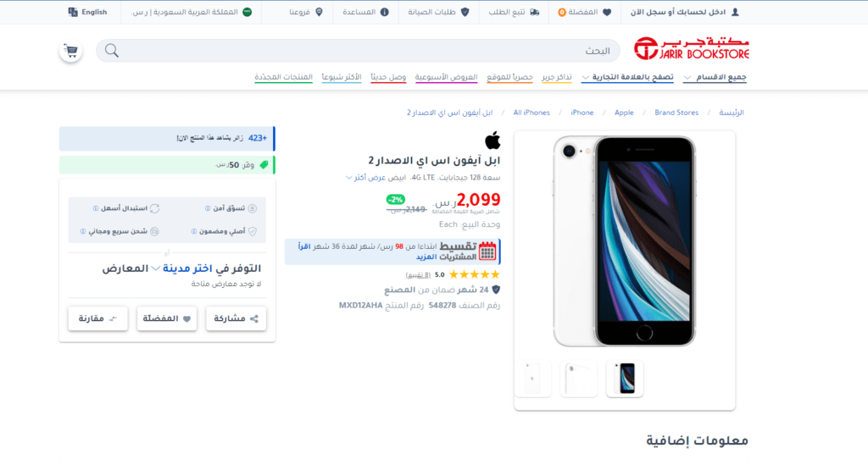The height and width of the screenshot is (470, 868).
Task: Expand the جميع الاقسام departments dropdown
Action: click(715, 77)
